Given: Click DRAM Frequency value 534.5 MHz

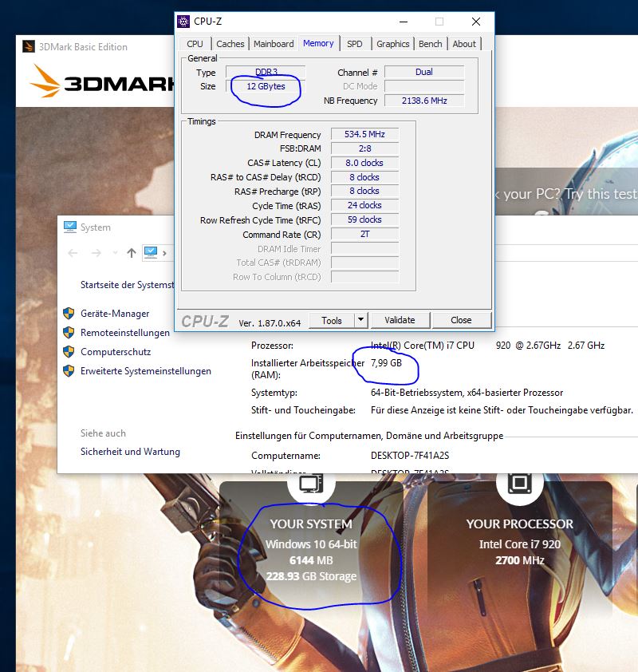Looking at the screenshot, I should pyautogui.click(x=364, y=134).
